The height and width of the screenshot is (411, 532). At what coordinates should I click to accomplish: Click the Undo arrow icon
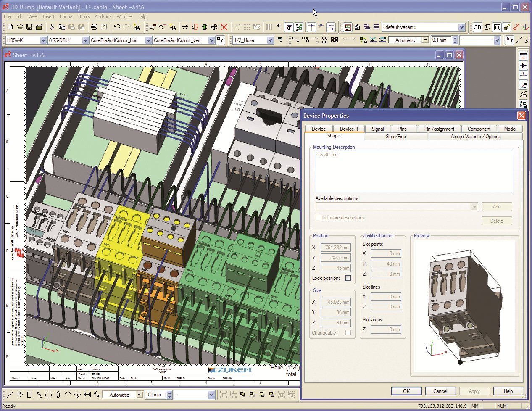click(x=117, y=27)
